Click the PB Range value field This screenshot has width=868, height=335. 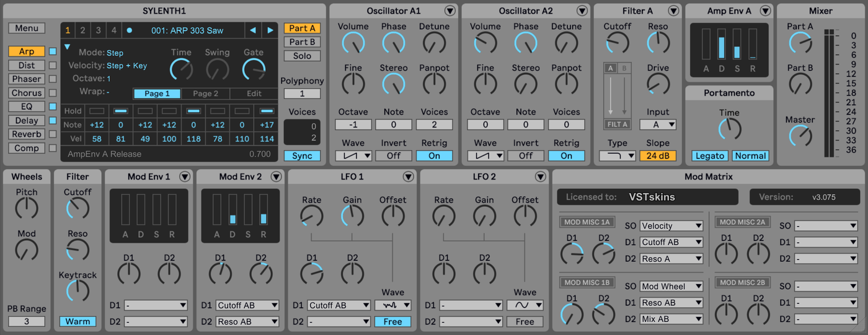(27, 321)
